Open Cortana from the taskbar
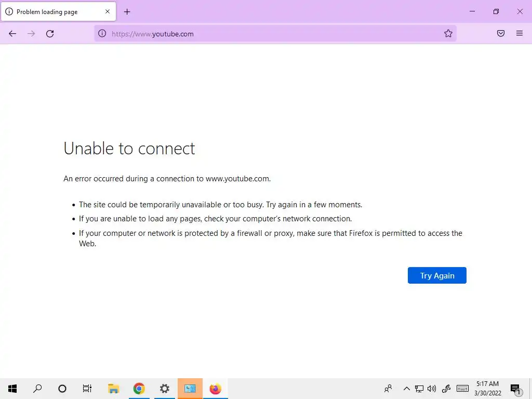This screenshot has width=532, height=399. pyautogui.click(x=62, y=389)
